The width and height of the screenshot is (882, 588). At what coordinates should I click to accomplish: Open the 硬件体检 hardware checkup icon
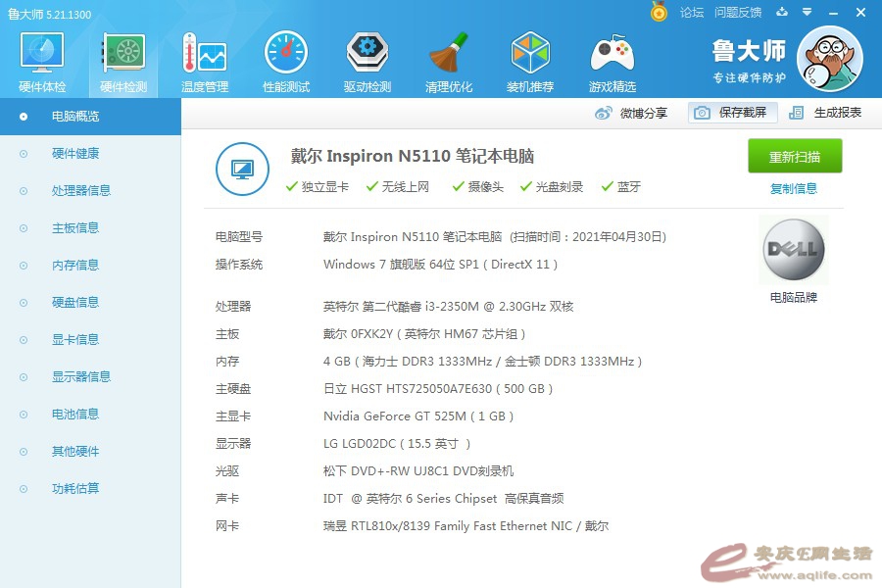[x=42, y=54]
